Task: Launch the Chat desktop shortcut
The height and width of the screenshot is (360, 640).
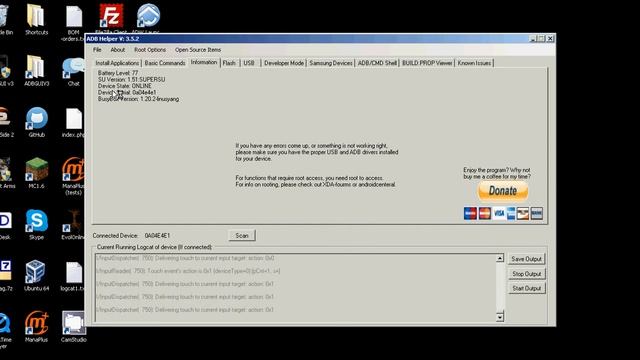Action: coord(73,70)
